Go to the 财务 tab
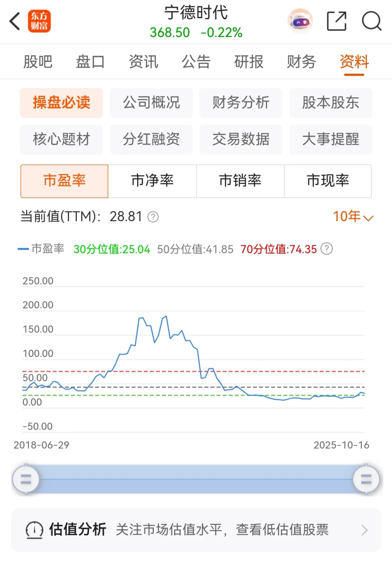This screenshot has height=564, width=392. (301, 62)
